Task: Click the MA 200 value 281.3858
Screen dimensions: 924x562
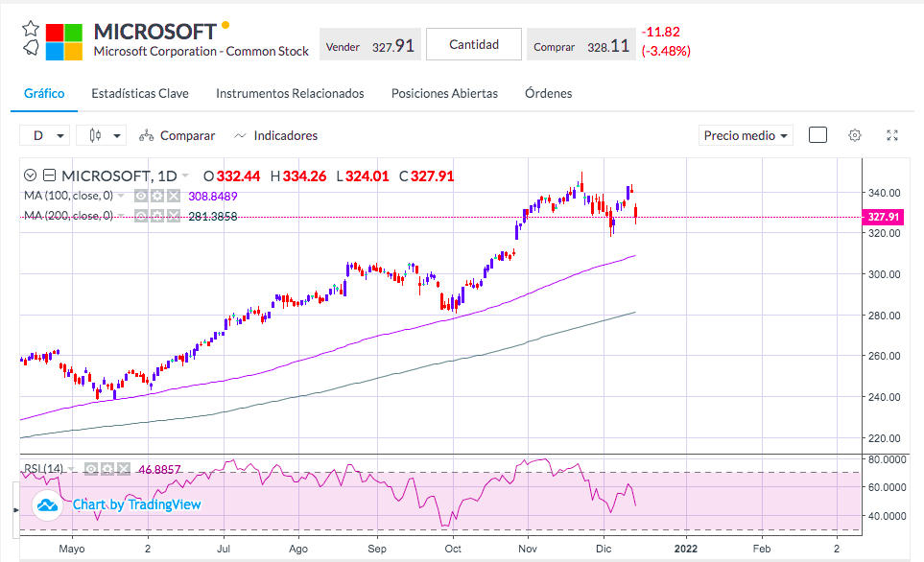Action: coord(213,217)
